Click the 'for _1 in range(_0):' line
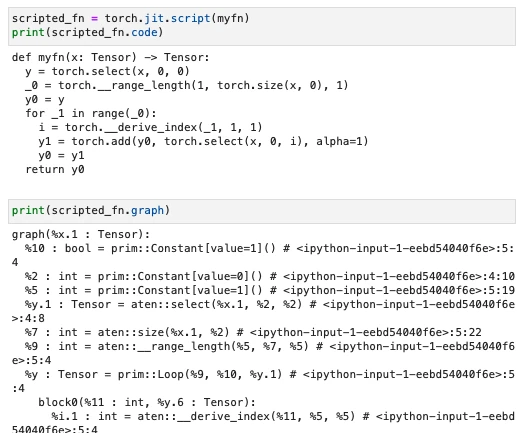527x433 pixels. (91, 113)
